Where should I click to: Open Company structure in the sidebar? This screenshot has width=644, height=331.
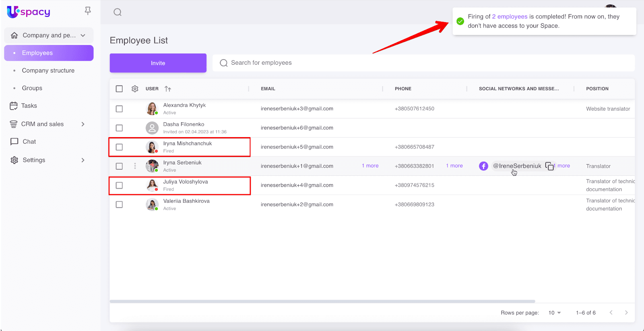(48, 71)
